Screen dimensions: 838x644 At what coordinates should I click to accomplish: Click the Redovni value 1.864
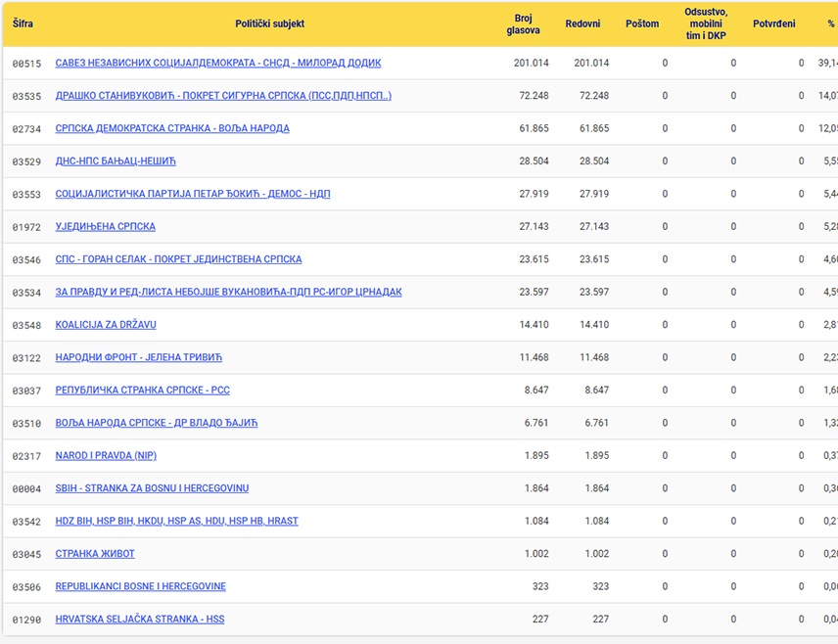tap(597, 488)
